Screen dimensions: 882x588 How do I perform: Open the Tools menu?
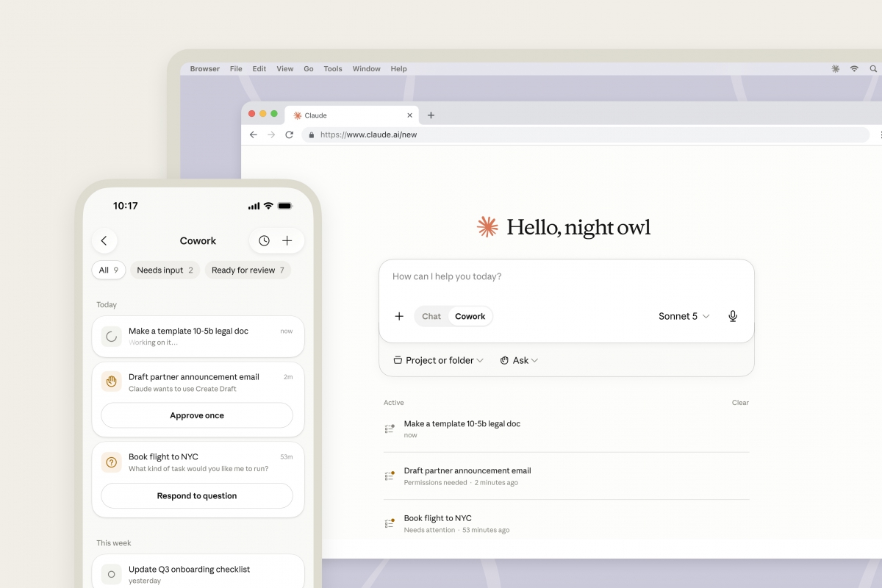(x=333, y=69)
